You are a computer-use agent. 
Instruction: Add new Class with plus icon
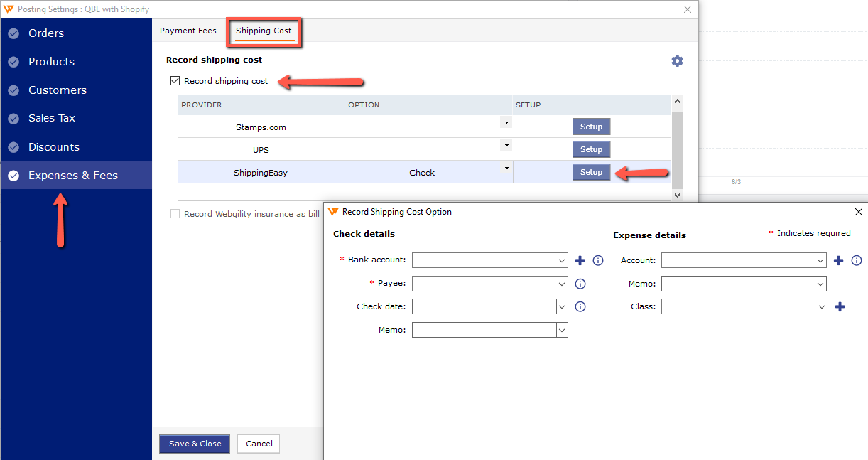[840, 307]
